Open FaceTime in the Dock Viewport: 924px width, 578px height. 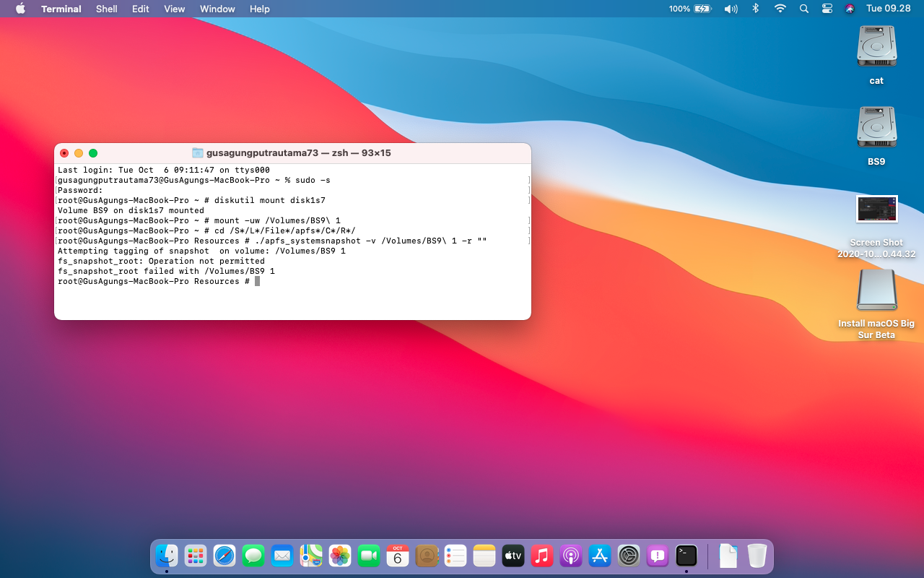click(x=369, y=556)
